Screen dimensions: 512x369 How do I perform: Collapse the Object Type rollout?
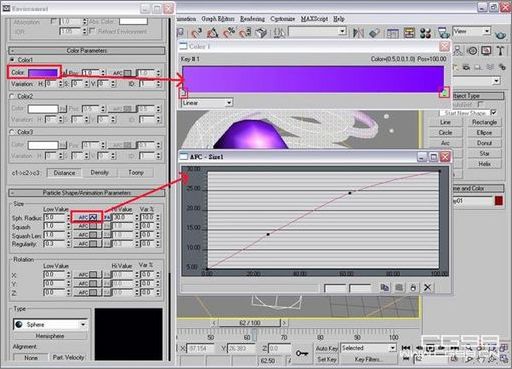click(x=478, y=96)
